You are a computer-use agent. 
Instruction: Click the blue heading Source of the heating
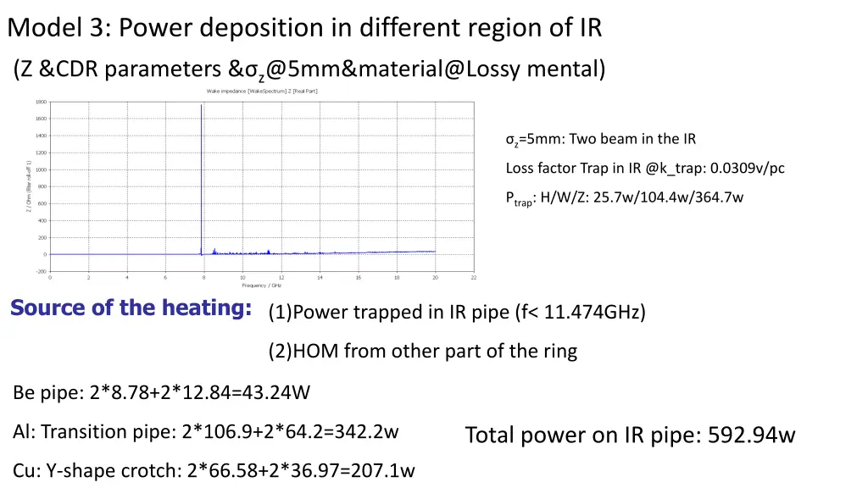(x=130, y=308)
